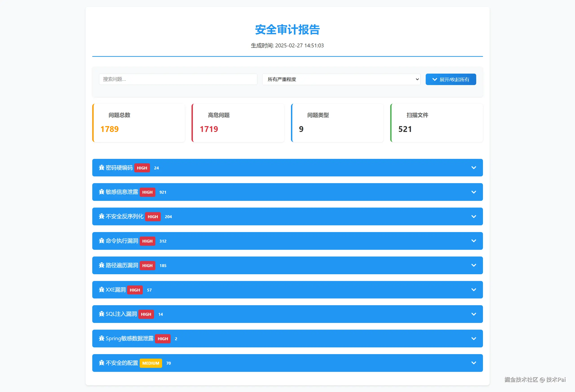The image size is (575, 392).
Task: Click the bug icon beside 路径遍历漏洞
Action: 101,265
